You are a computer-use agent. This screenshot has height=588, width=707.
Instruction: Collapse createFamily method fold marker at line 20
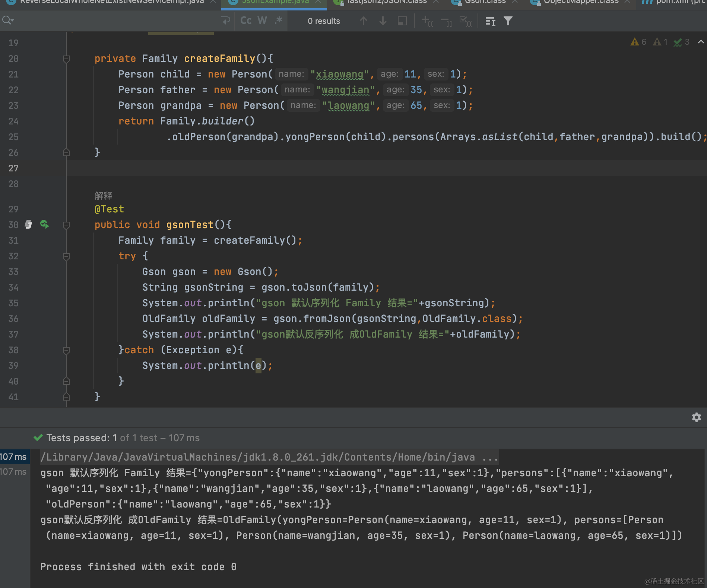(66, 59)
